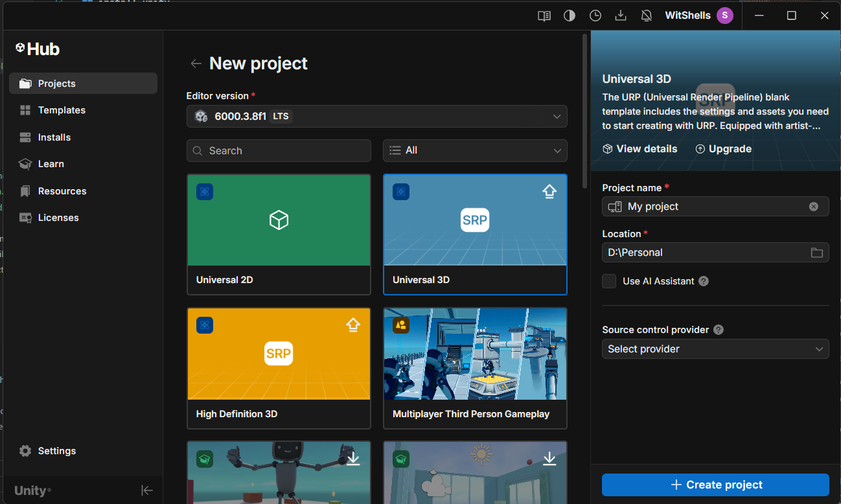Open Templates in the sidebar
The width and height of the screenshot is (841, 504).
point(83,110)
